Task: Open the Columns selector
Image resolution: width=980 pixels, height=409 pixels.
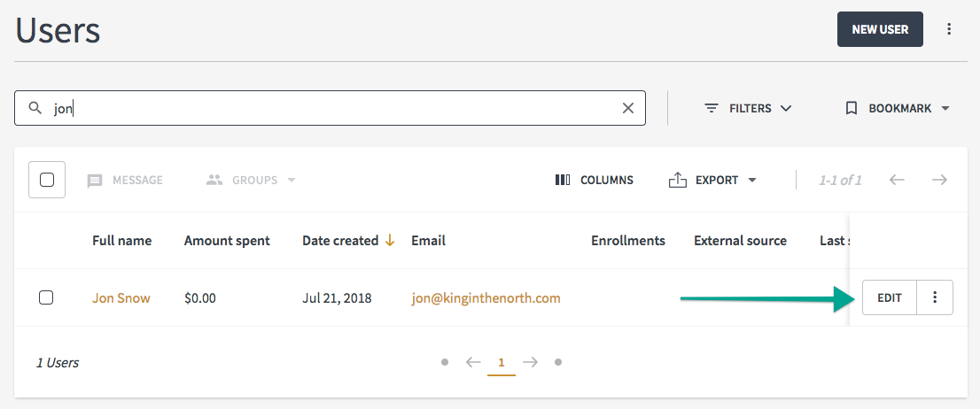Action: (594, 180)
